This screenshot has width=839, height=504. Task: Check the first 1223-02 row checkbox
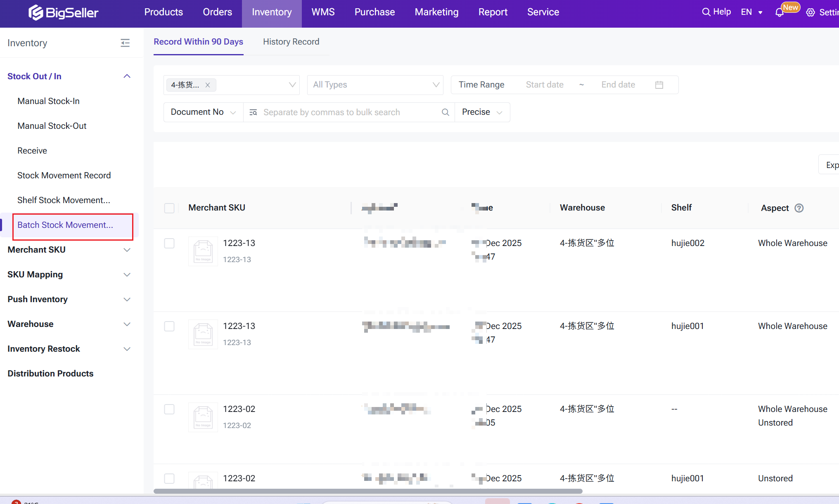[x=169, y=409]
